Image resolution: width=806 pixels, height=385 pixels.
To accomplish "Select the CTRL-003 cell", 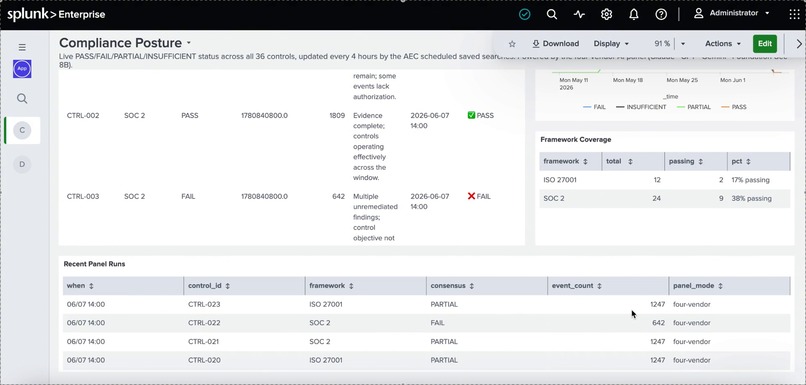I will (x=83, y=196).
